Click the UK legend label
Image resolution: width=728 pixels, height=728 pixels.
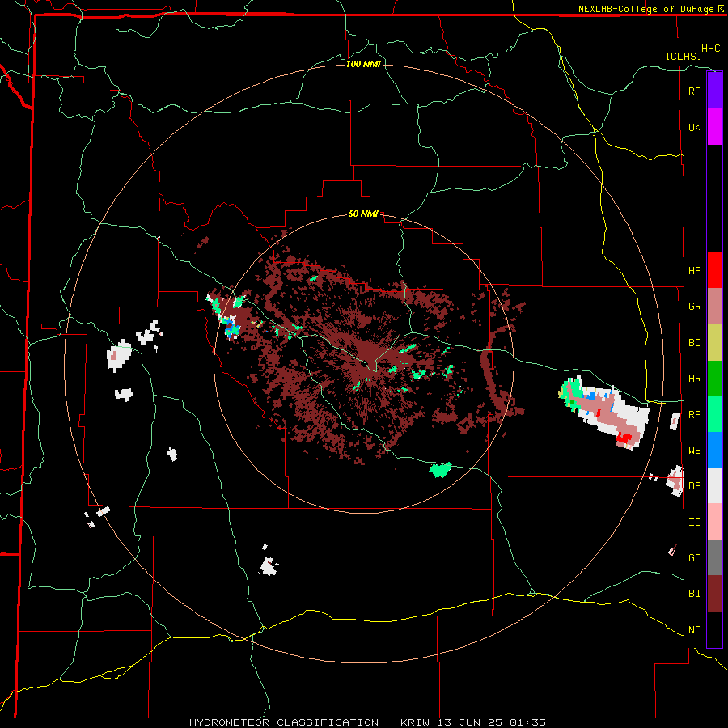[x=694, y=127]
